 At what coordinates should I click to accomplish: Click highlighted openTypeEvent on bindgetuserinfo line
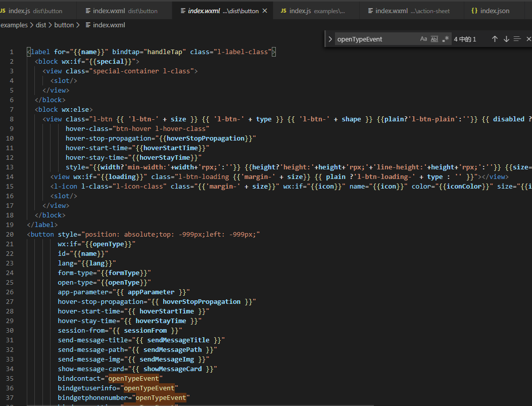[x=149, y=388]
